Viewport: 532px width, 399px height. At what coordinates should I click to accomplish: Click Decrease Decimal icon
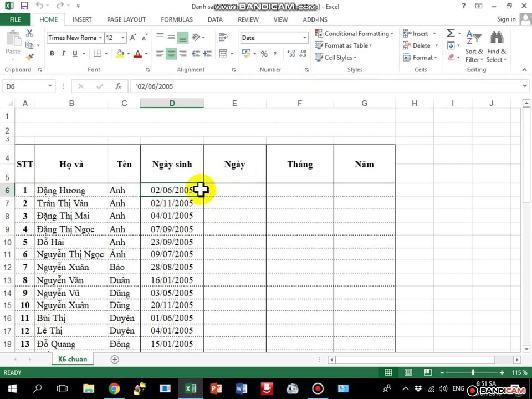303,53
